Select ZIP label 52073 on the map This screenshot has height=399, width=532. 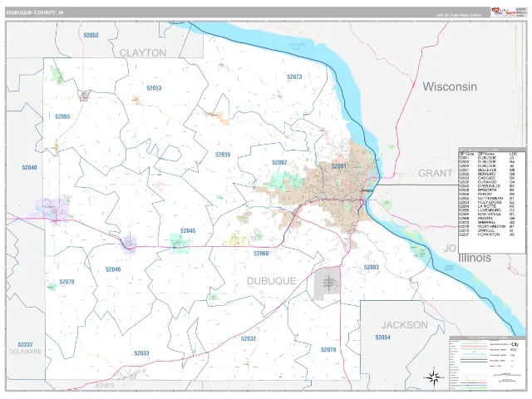pyautogui.click(x=294, y=76)
